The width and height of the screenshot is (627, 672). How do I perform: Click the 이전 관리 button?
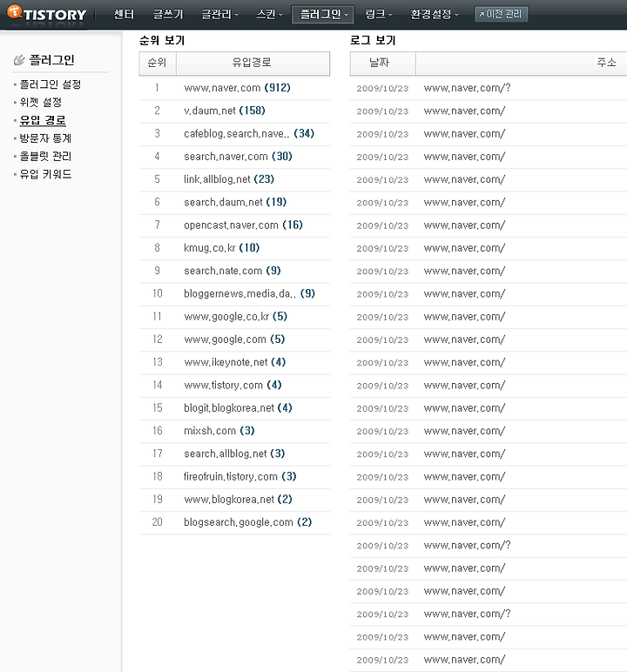click(501, 14)
